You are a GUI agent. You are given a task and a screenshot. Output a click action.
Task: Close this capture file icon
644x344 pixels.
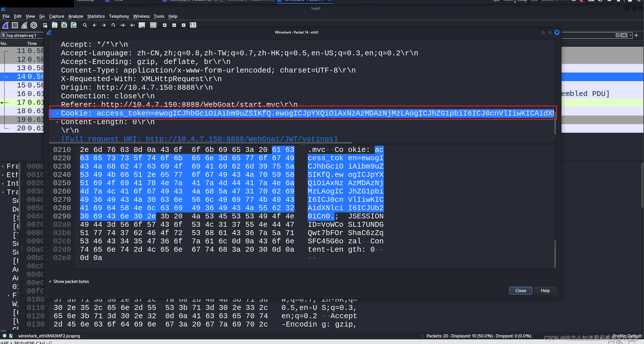coord(64,25)
